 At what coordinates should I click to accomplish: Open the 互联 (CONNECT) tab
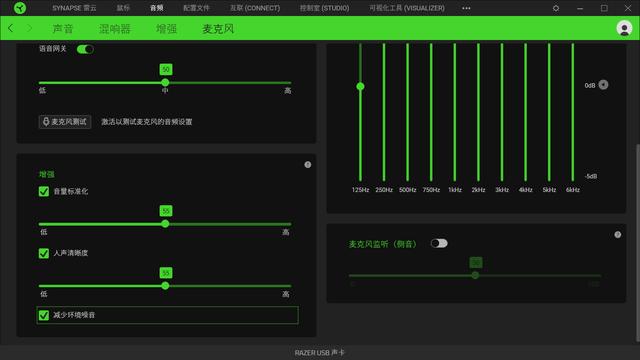pos(255,8)
